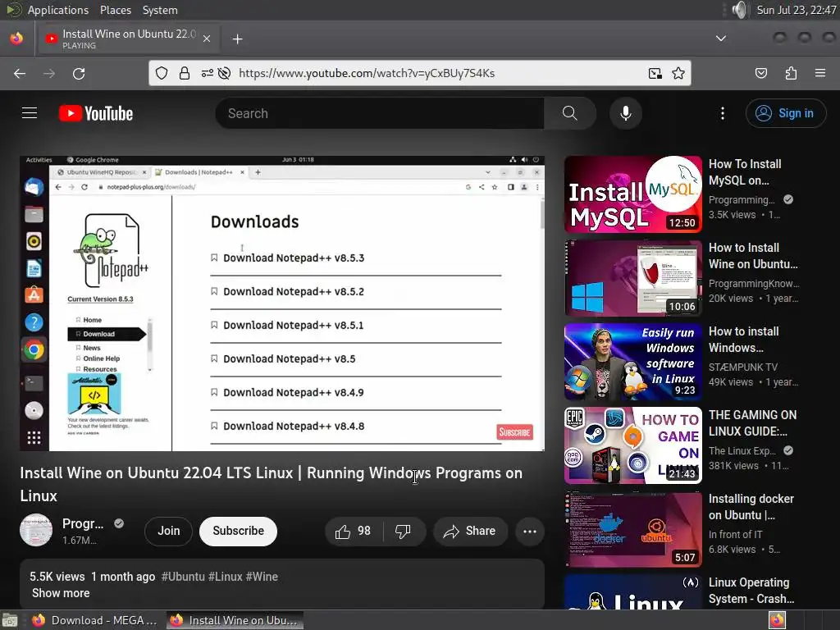840x630 pixels.
Task: Open How to Install Wine on Ubuntu thumbnail
Action: (x=632, y=278)
